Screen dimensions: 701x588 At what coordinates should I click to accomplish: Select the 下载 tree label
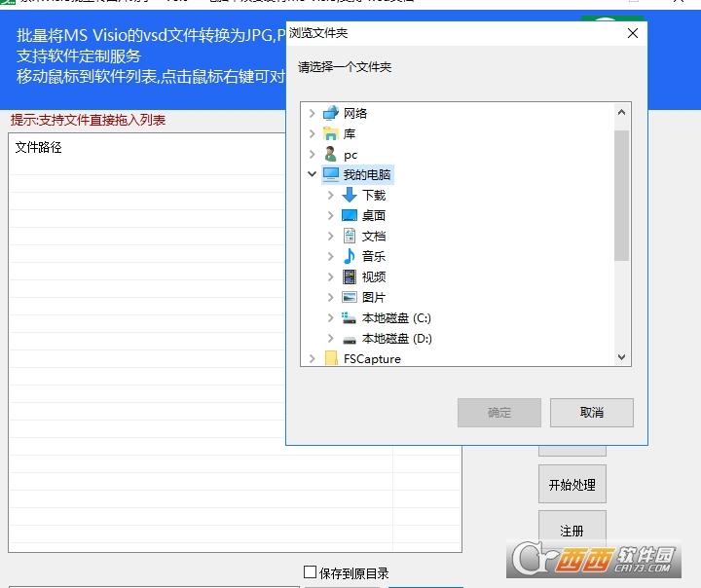(374, 195)
